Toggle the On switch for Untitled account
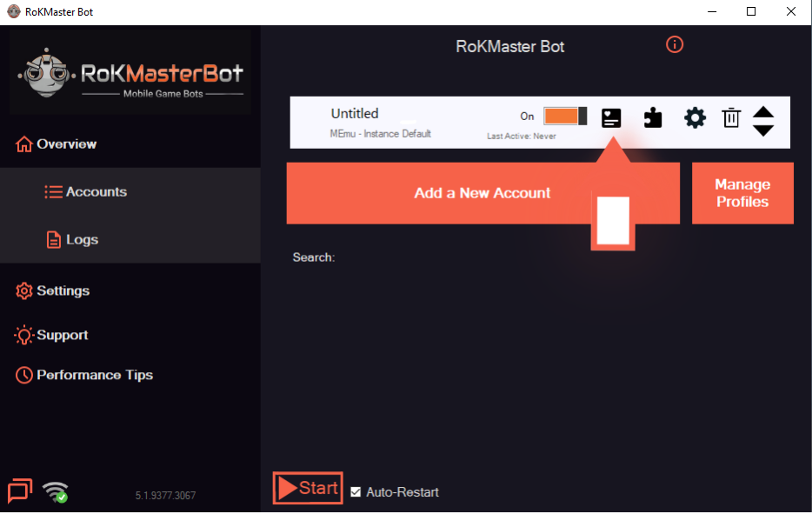Screen dimensions: 812x514 [565, 116]
